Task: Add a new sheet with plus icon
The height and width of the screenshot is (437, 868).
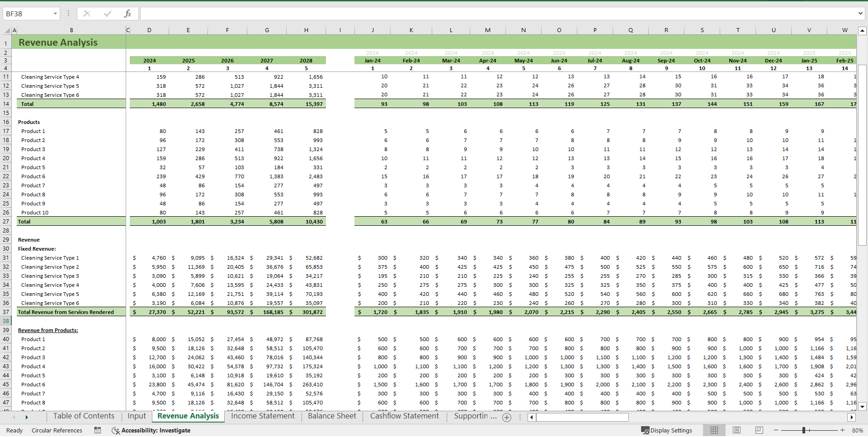Action: 507,418
